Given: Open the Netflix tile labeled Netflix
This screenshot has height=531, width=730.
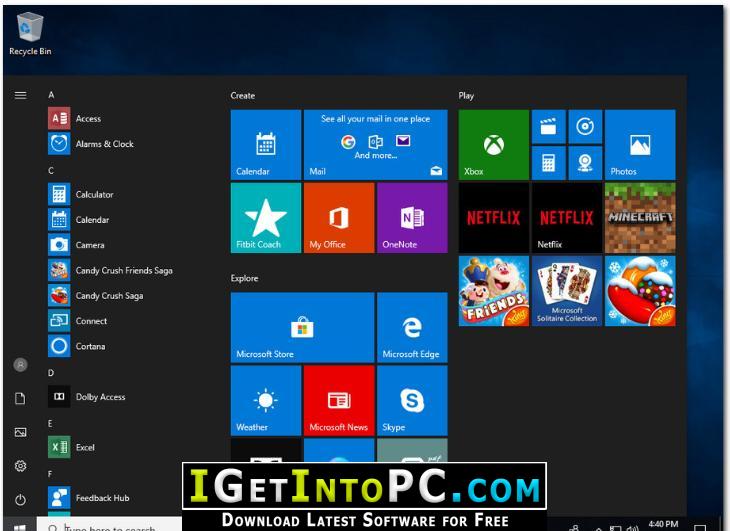Looking at the screenshot, I should [567, 218].
